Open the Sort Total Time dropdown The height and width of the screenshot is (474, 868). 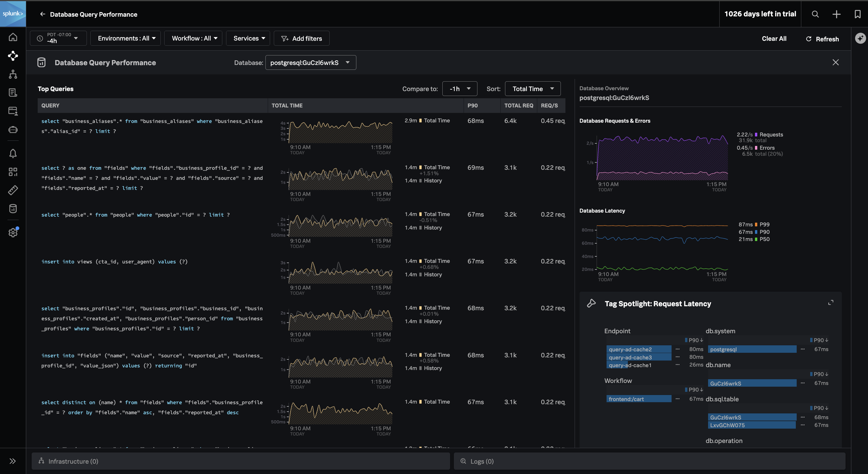[x=532, y=89]
